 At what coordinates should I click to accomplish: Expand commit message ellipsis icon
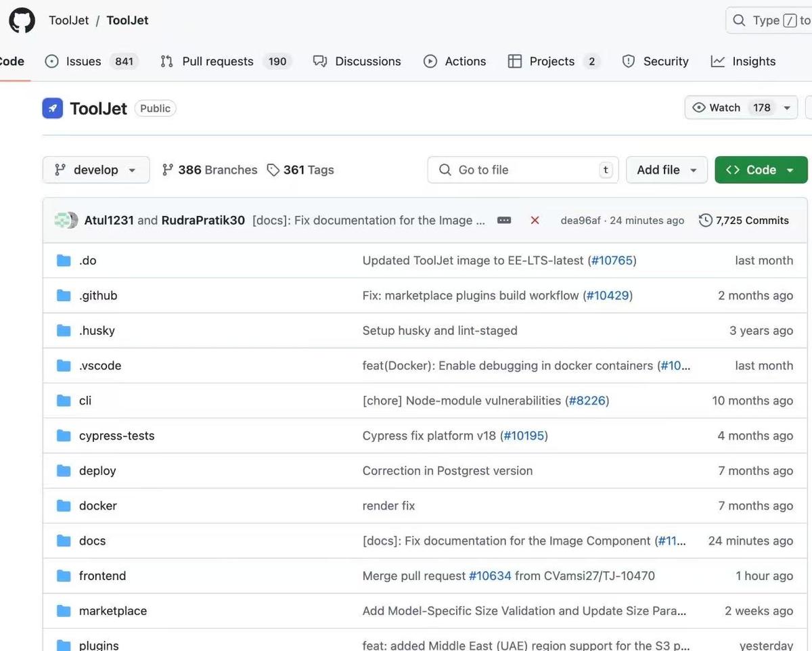tap(504, 221)
